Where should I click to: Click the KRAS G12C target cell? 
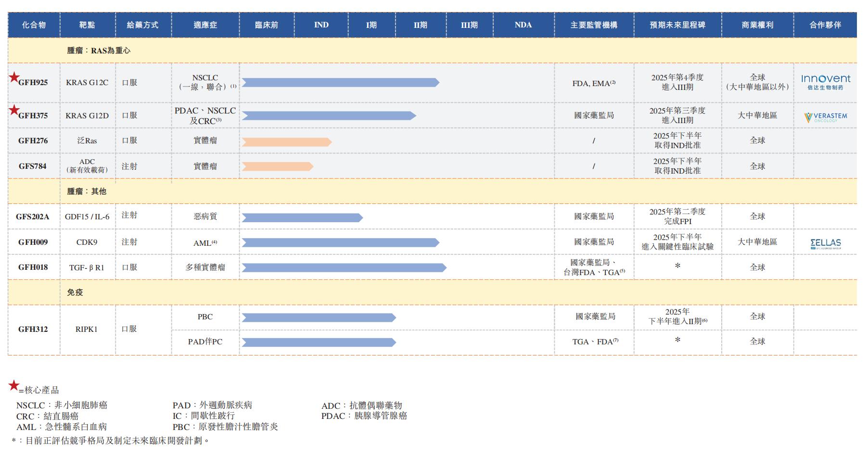pyautogui.click(x=87, y=83)
